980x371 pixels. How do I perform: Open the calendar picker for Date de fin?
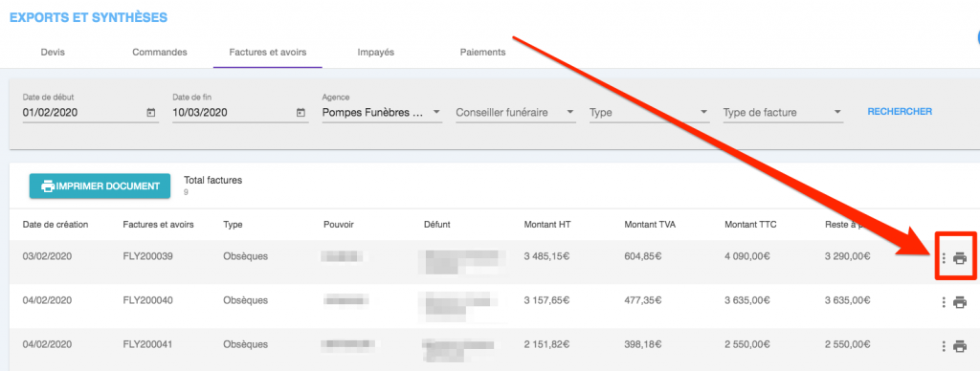coord(301,113)
